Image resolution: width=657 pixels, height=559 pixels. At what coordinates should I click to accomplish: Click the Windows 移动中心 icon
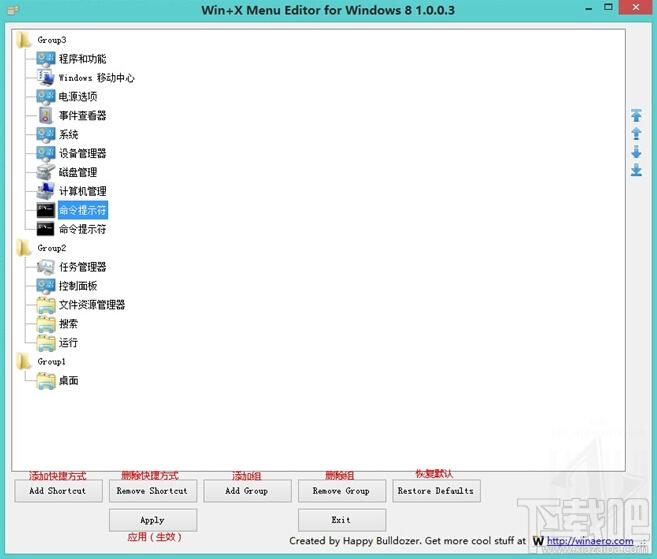[46, 78]
